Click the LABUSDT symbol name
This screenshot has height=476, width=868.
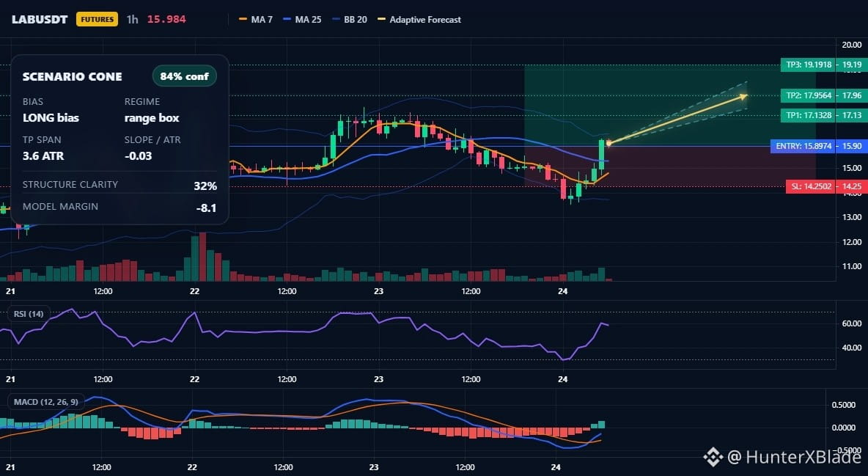coord(40,19)
